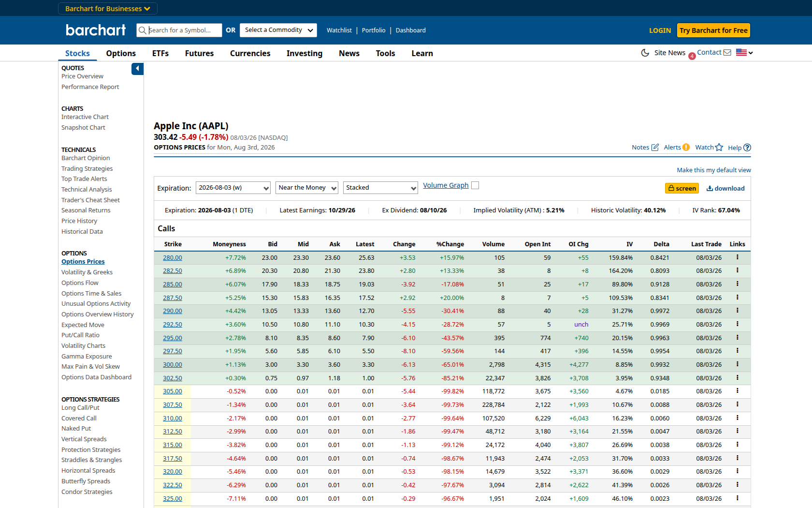The width and height of the screenshot is (812, 508).
Task: Open Interactive Chart sidebar link
Action: click(x=85, y=117)
